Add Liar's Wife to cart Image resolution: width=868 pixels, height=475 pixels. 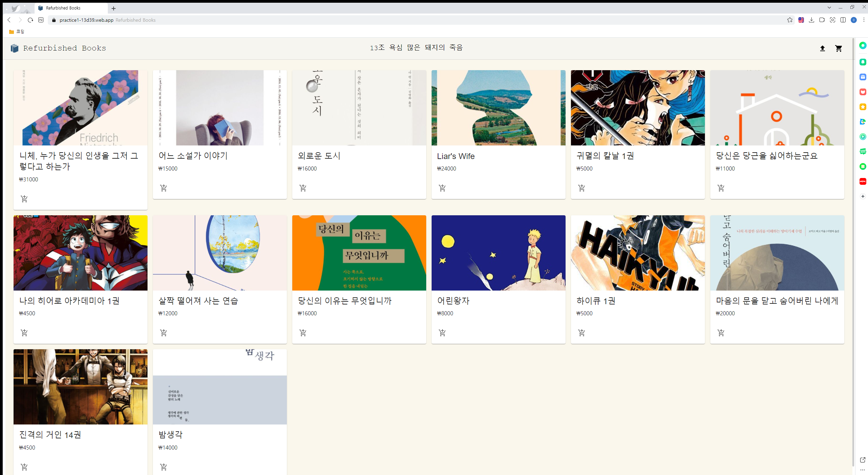click(x=442, y=188)
